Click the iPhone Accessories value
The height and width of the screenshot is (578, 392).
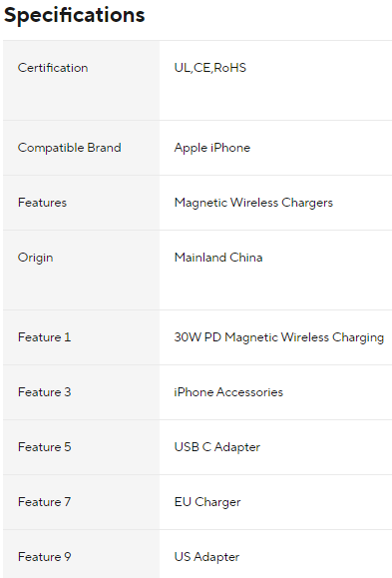pos(228,392)
